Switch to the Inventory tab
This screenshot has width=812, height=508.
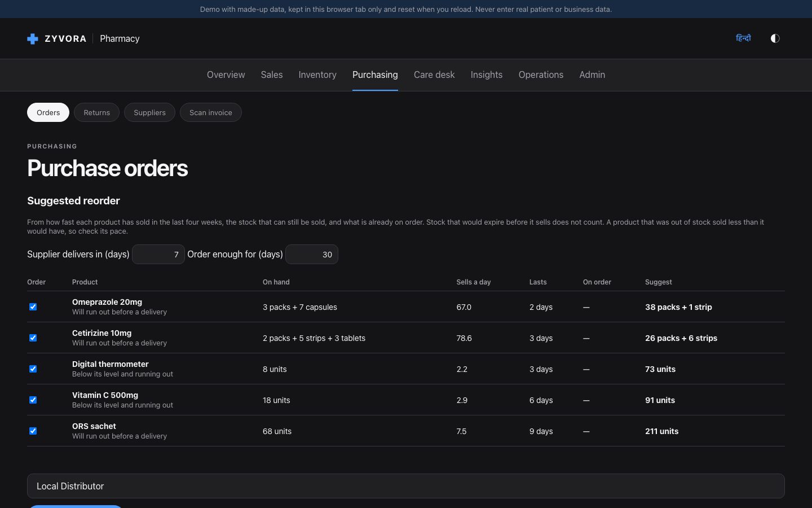click(317, 75)
